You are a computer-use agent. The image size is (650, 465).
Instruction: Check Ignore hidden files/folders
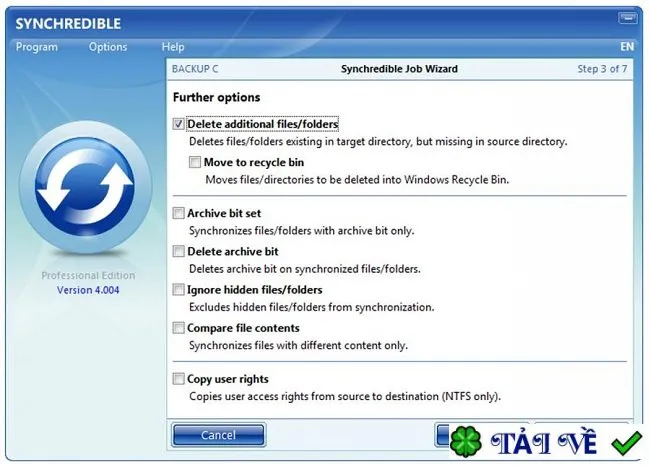(x=178, y=289)
